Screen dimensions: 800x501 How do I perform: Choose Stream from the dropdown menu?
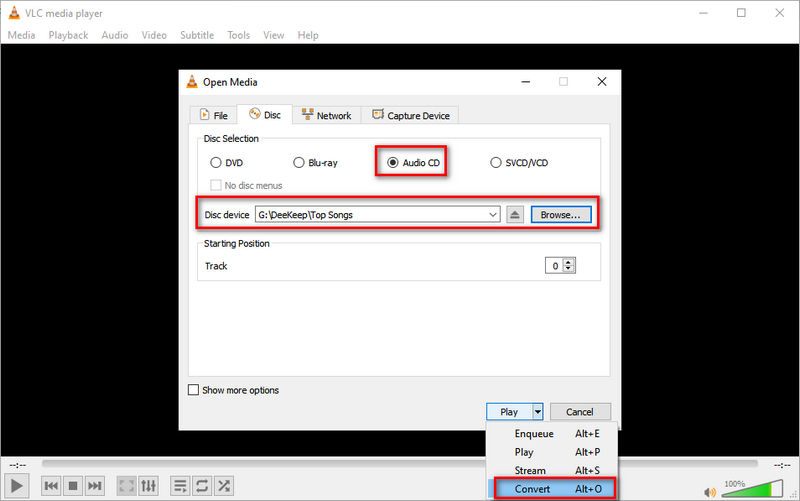pos(553,470)
